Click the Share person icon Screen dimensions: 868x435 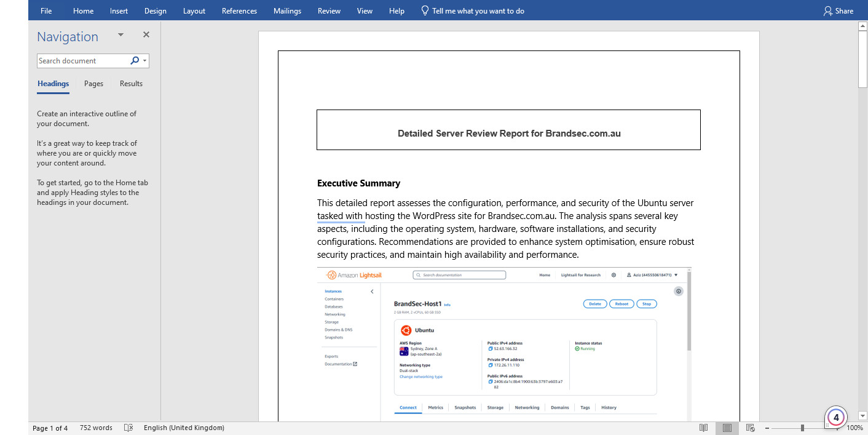click(x=828, y=10)
